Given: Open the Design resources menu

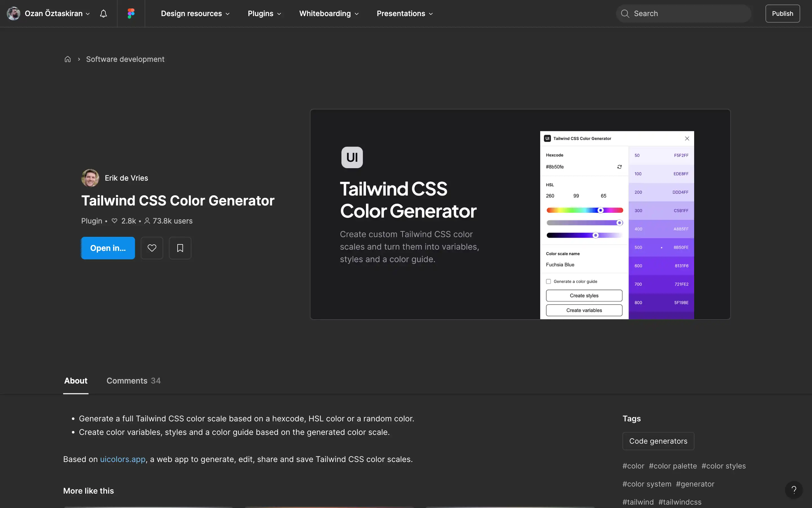Looking at the screenshot, I should (195, 14).
